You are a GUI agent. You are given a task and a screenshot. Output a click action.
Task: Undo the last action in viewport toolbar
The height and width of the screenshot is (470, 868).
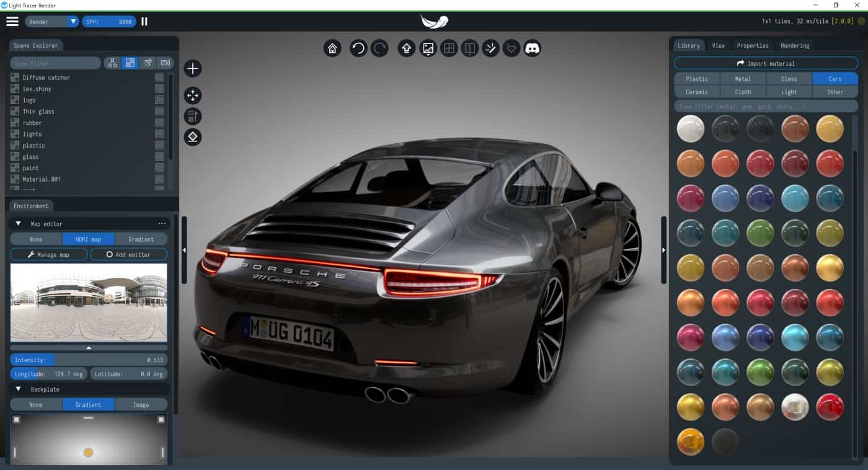point(358,48)
